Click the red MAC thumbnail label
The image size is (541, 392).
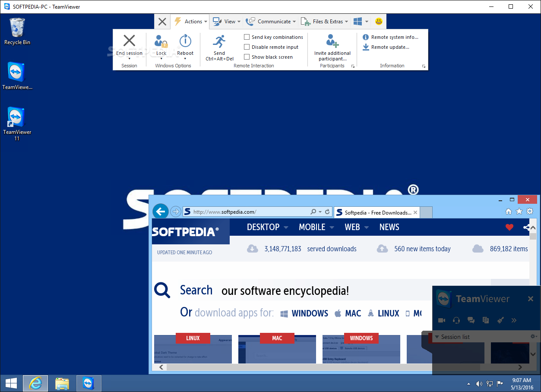coord(277,338)
